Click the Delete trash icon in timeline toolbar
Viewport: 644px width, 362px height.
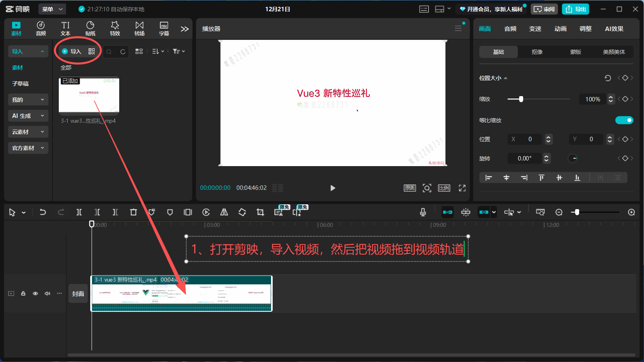[x=133, y=212]
